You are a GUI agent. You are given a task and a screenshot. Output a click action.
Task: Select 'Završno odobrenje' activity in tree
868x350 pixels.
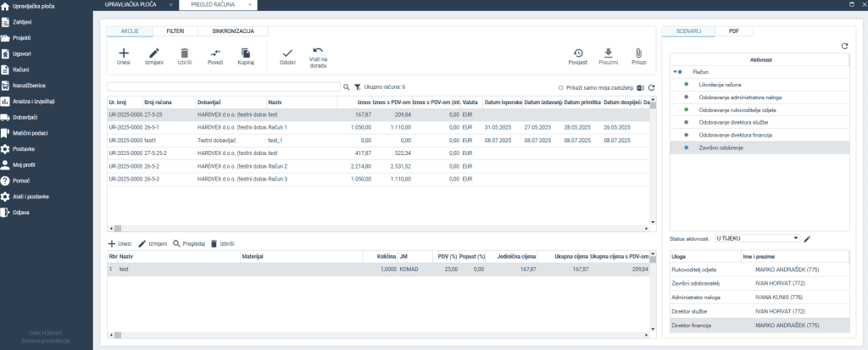(x=721, y=147)
